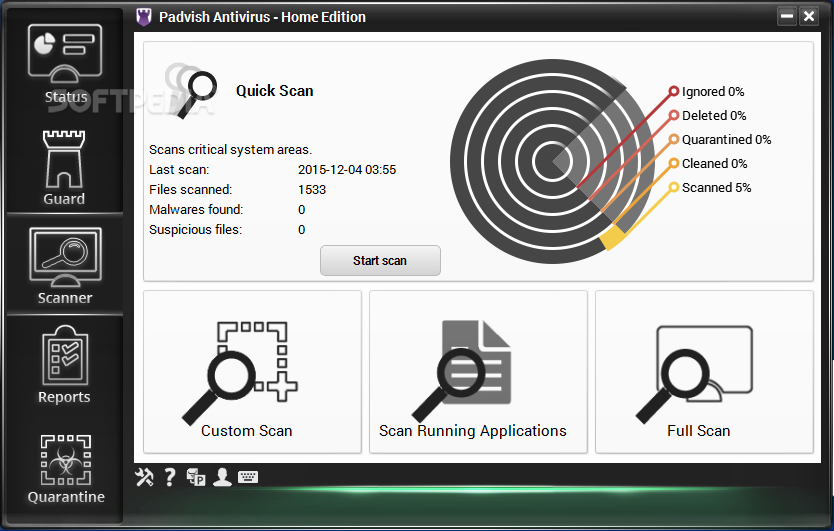Select the Scanner section in the sidebar

(65, 265)
